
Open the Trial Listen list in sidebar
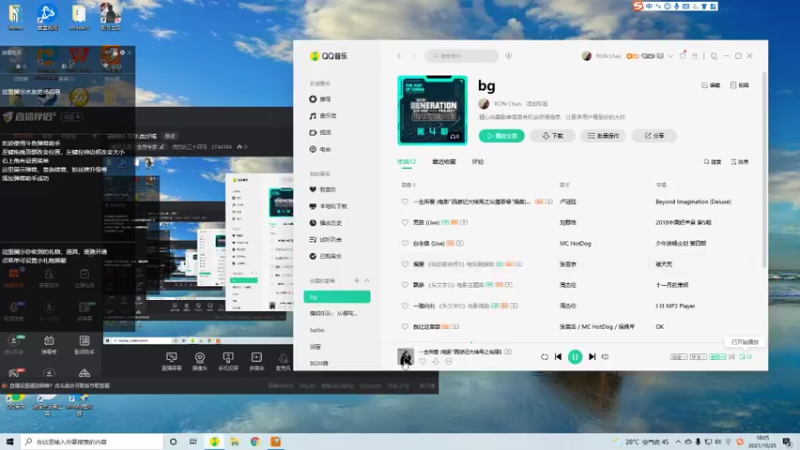pyautogui.click(x=326, y=239)
